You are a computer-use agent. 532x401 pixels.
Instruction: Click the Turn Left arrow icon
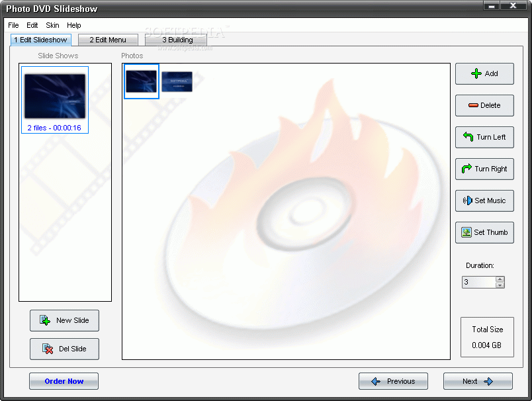click(468, 136)
